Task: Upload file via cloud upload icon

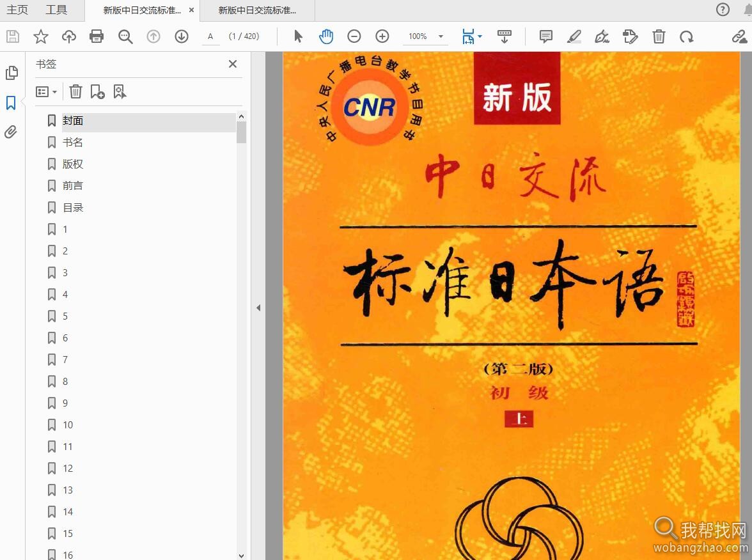Action: pyautogui.click(x=68, y=36)
